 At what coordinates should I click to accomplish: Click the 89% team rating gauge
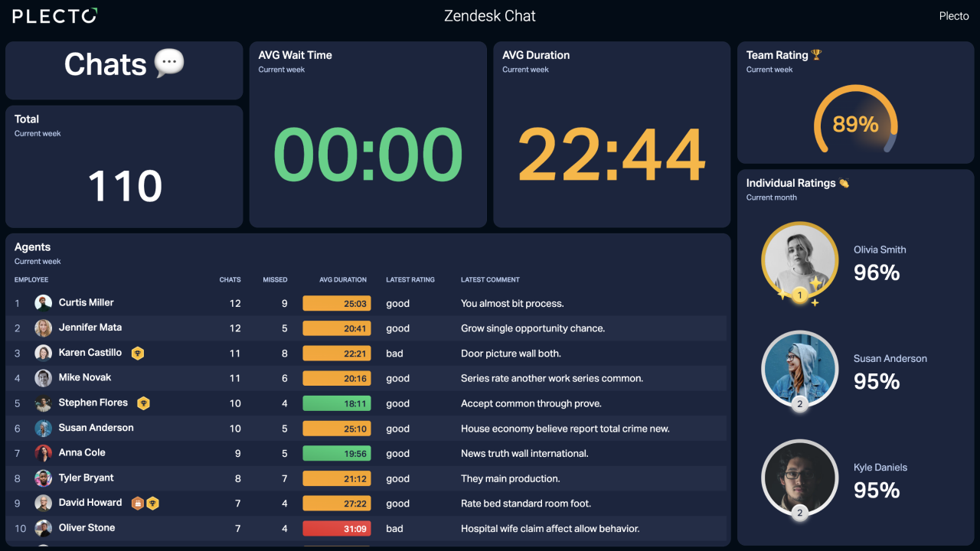tap(855, 121)
